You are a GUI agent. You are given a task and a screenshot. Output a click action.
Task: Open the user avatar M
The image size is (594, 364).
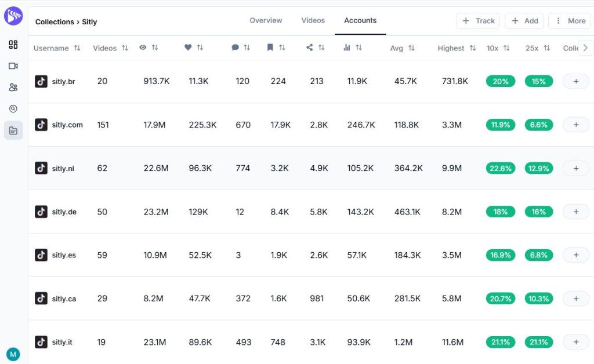13,354
